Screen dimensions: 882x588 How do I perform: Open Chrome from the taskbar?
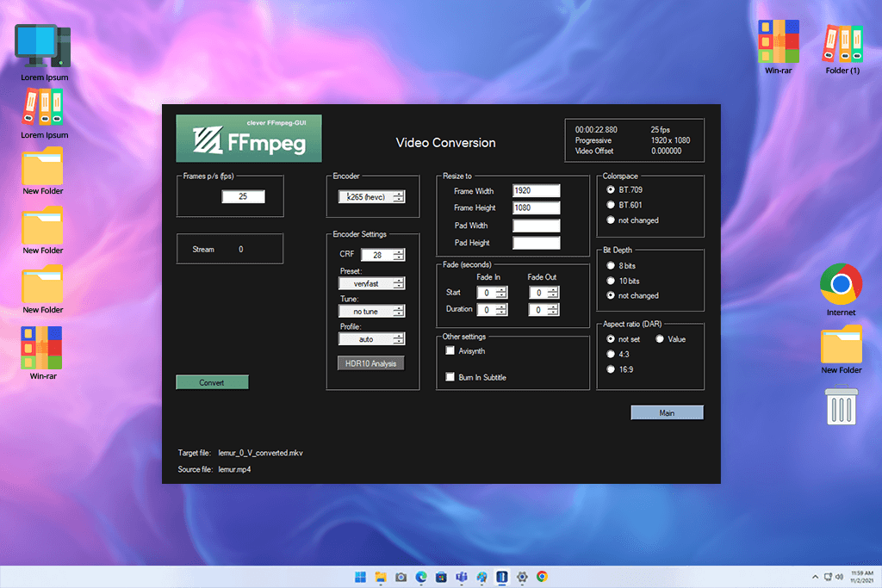pos(543,577)
